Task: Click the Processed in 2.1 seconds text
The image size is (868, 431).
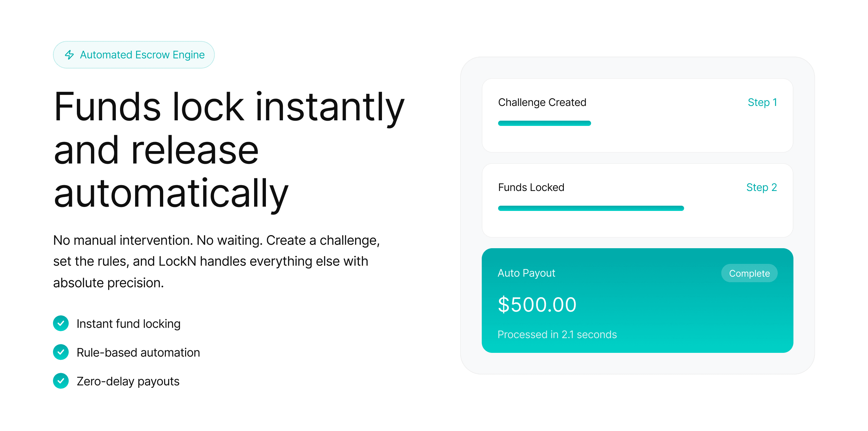Action: 557,334
